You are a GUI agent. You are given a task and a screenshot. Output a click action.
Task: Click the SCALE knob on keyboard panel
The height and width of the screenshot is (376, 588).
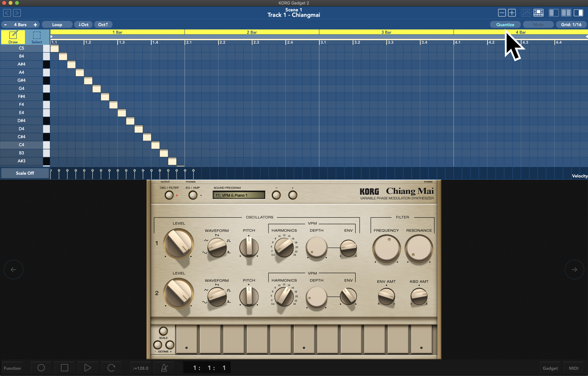(x=163, y=331)
